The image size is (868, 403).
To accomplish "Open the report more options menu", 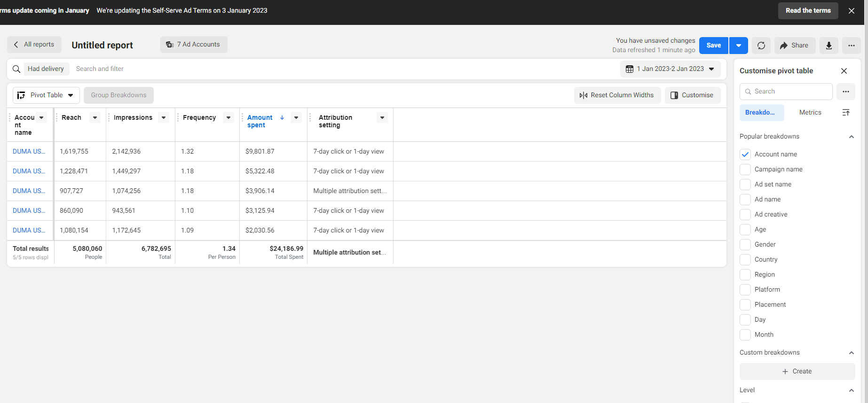I will point(852,46).
